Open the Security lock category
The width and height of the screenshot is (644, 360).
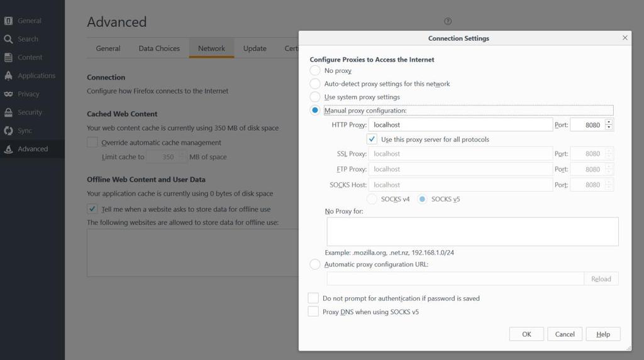(x=32, y=112)
